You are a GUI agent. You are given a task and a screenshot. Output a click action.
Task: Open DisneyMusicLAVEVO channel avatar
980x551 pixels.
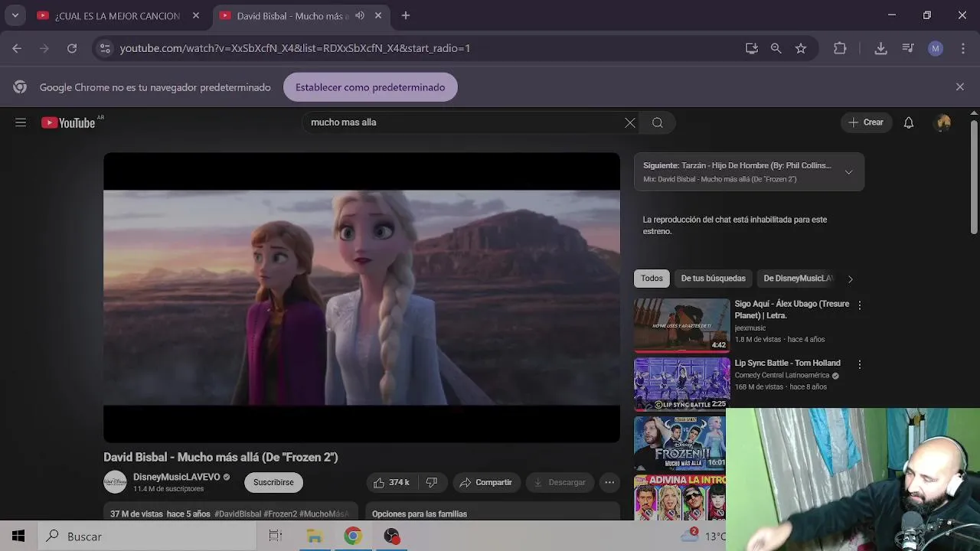115,482
